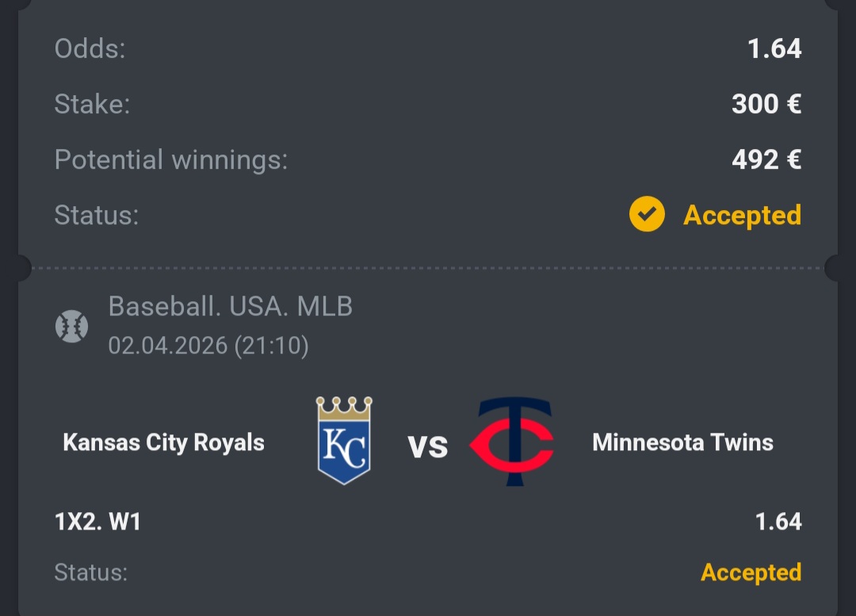This screenshot has height=616, width=856.
Task: Click the baseball sport icon
Action: (x=71, y=327)
